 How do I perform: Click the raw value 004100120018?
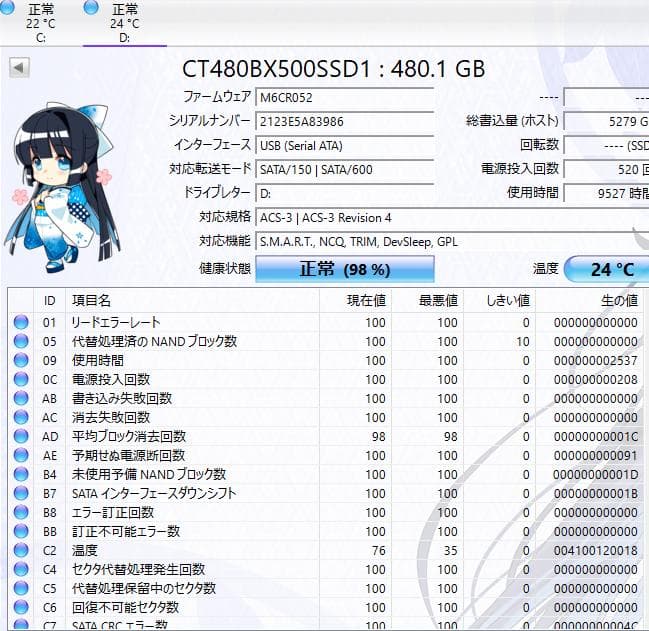coord(596,550)
